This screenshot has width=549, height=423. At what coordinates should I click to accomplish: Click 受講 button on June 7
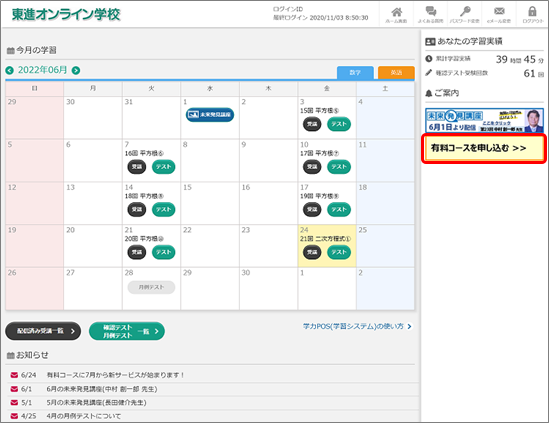137,167
